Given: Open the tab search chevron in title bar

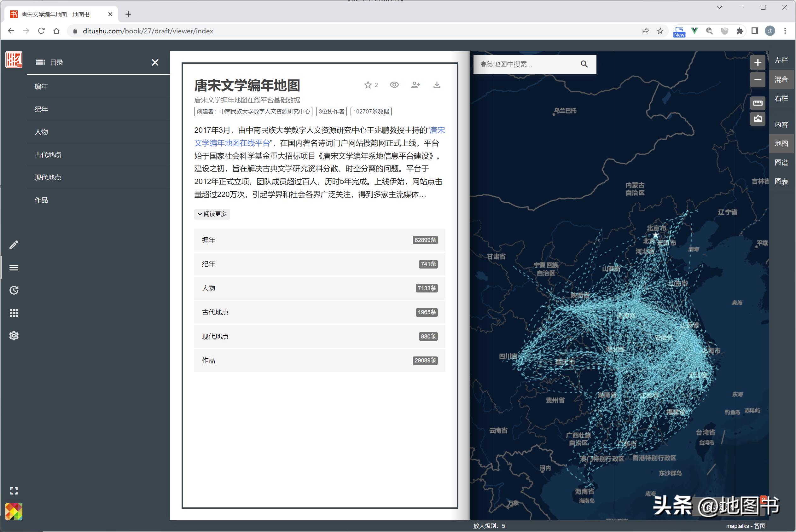Looking at the screenshot, I should (719, 7).
